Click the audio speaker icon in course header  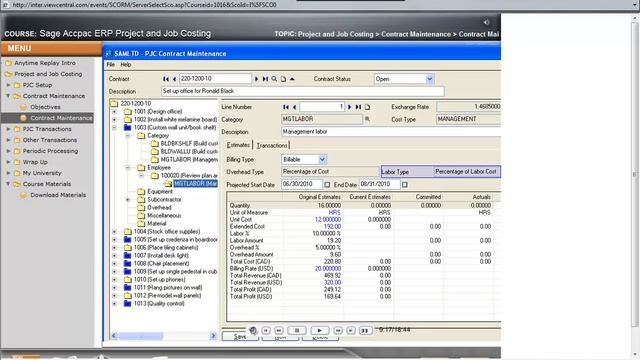point(486,22)
